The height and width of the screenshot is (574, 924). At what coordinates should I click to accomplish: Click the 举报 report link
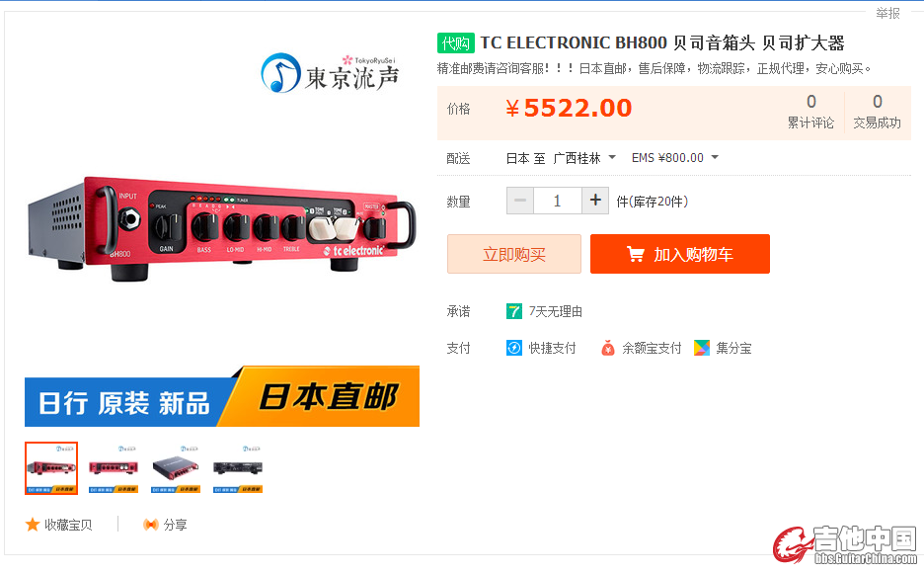pyautogui.click(x=887, y=13)
